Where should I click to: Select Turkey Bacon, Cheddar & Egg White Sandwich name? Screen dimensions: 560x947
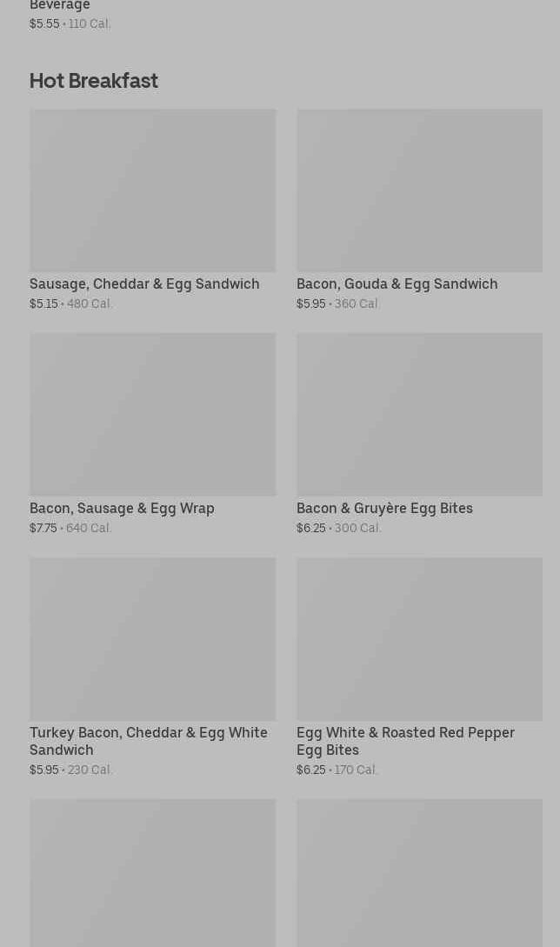[x=149, y=741]
